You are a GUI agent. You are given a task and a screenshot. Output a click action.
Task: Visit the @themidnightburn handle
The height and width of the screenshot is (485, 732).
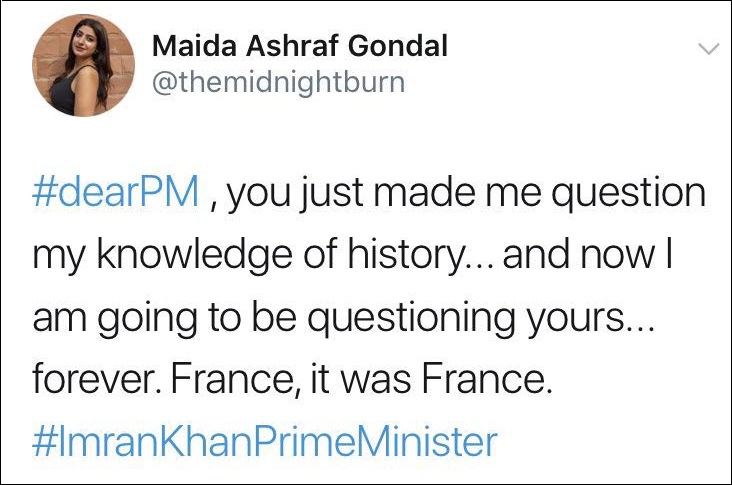point(278,82)
